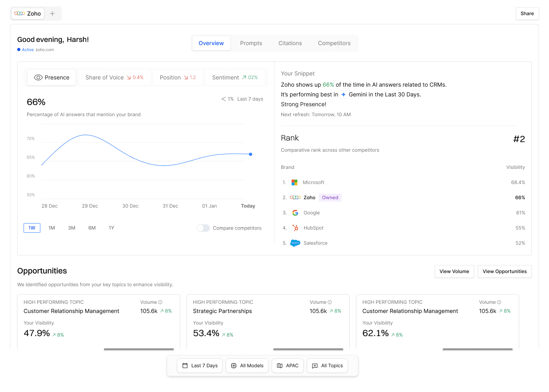The image size is (549, 392).
Task: Click the HubSpot logo in the rank list
Action: click(295, 228)
